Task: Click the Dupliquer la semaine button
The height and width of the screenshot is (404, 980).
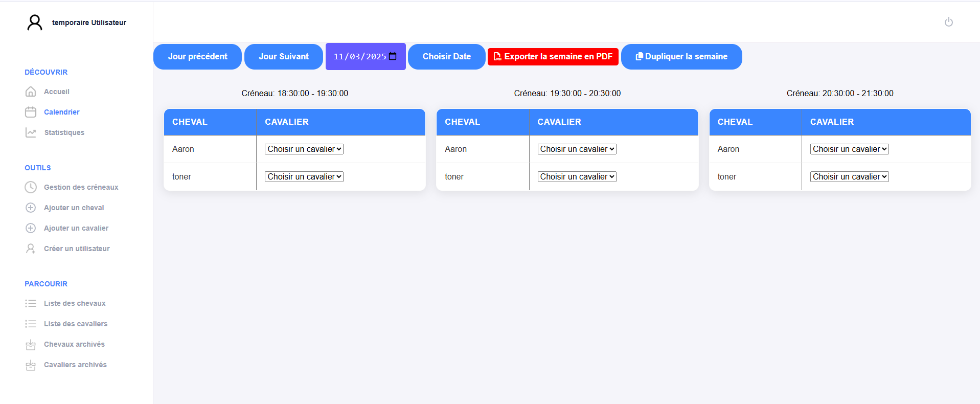Action: pyautogui.click(x=681, y=57)
